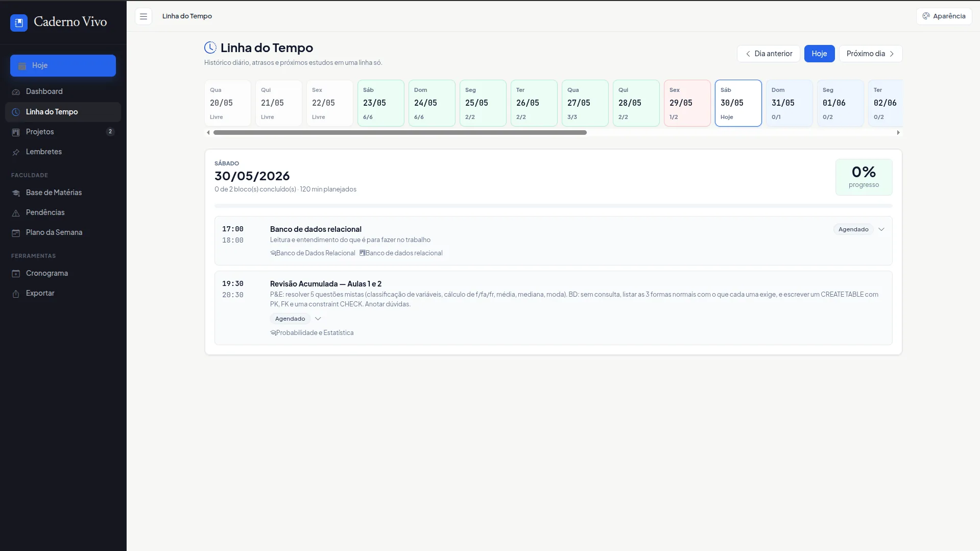Click the timeline scroll left arrow
Image resolution: width=980 pixels, height=551 pixels.
(x=208, y=133)
